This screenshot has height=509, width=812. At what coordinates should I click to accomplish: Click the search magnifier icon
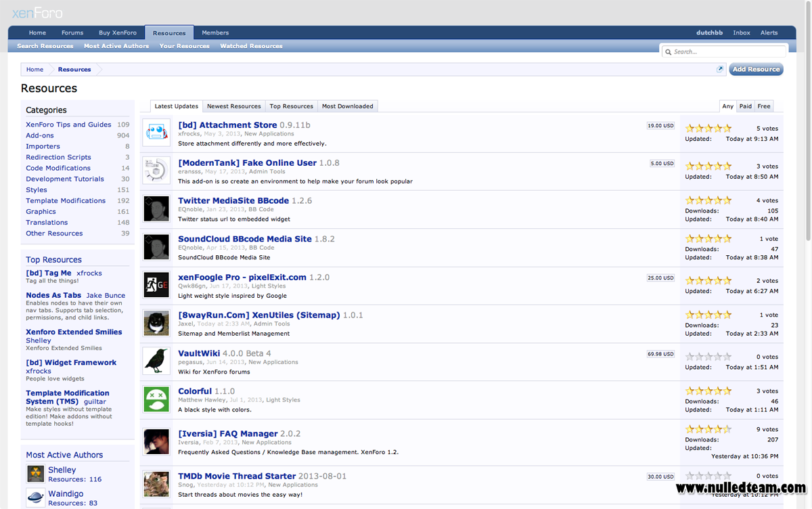(668, 51)
